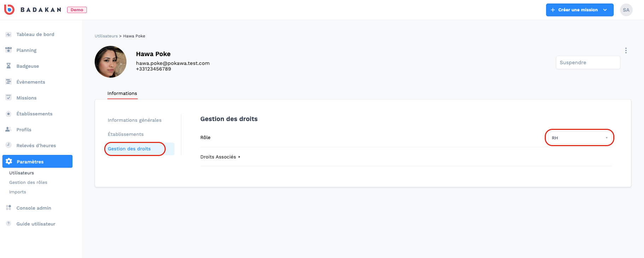Viewport: 644px width, 258px height.
Task: Click the Profils people icon
Action: coord(8,130)
